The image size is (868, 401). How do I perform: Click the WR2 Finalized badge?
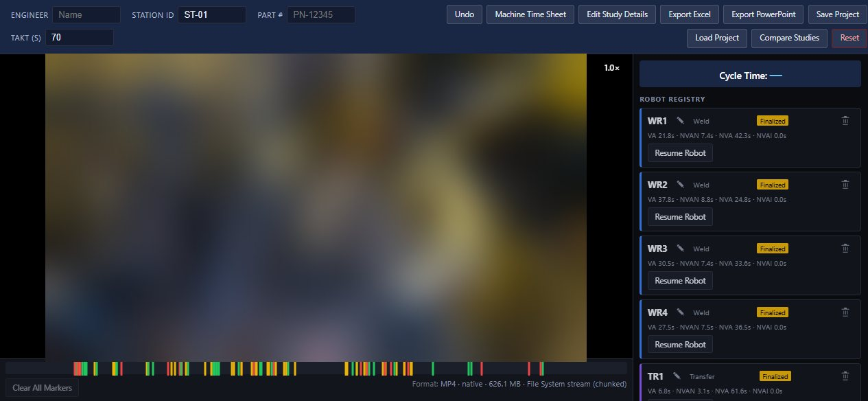pos(773,185)
